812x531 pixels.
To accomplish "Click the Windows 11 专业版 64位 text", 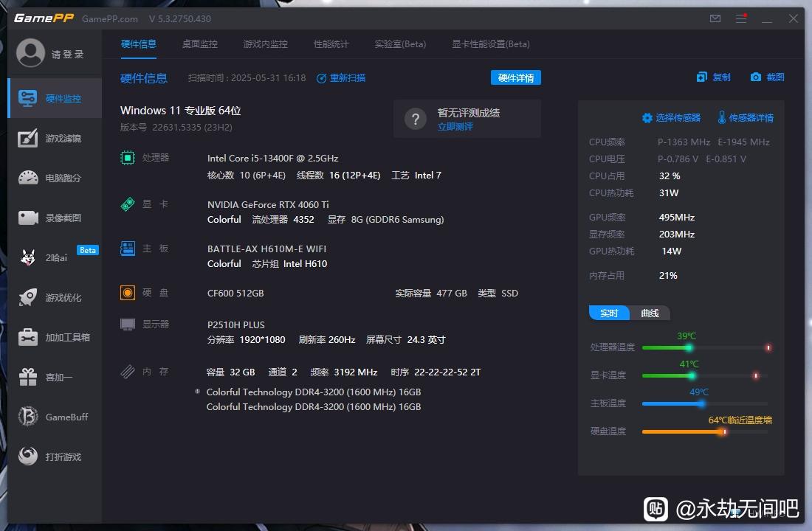I will coord(181,110).
